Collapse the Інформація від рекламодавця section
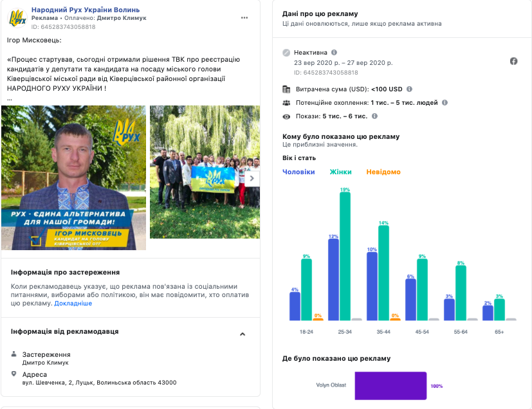 243,334
